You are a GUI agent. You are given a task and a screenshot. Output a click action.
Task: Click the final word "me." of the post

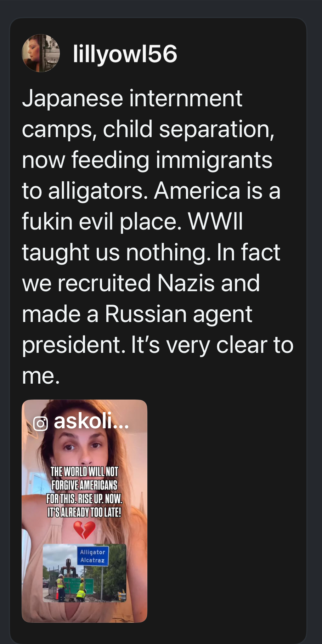[x=41, y=376]
